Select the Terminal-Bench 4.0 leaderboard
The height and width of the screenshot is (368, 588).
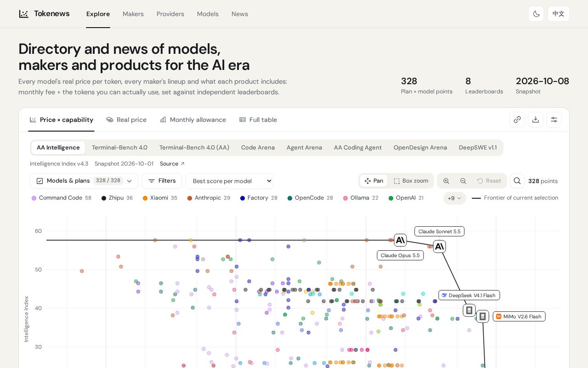119,148
